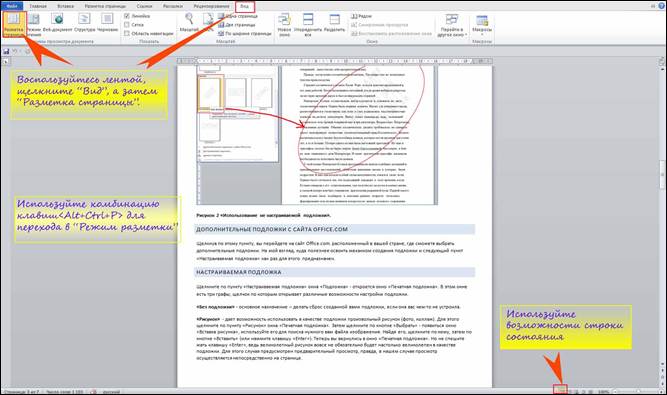
Task: Open Перейти в другое окно dropdown
Action: [x=451, y=25]
